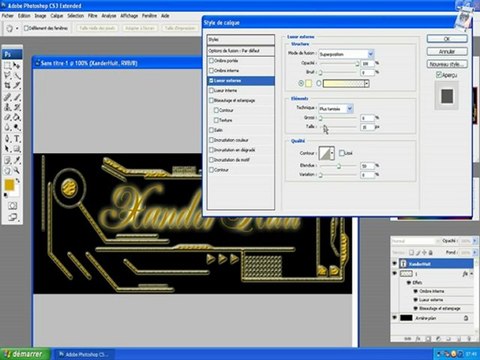Screen dimensions: 480x360
Task: Click the lock-all icon in Layers panel
Action: (431, 253)
